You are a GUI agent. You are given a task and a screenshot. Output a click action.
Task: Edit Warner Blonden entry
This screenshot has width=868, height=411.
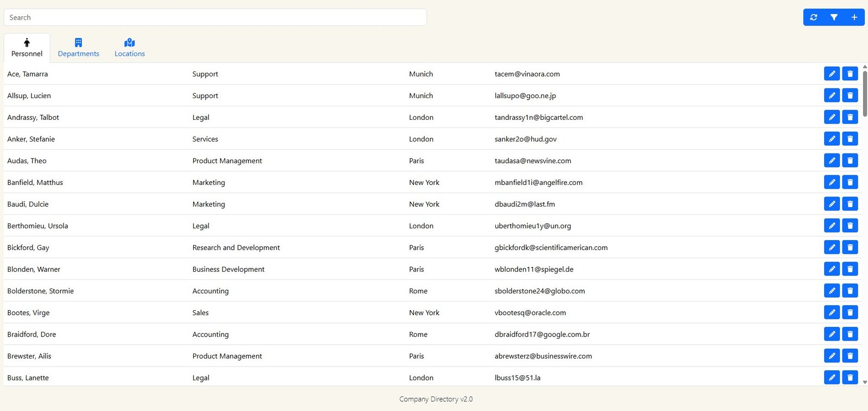point(832,269)
